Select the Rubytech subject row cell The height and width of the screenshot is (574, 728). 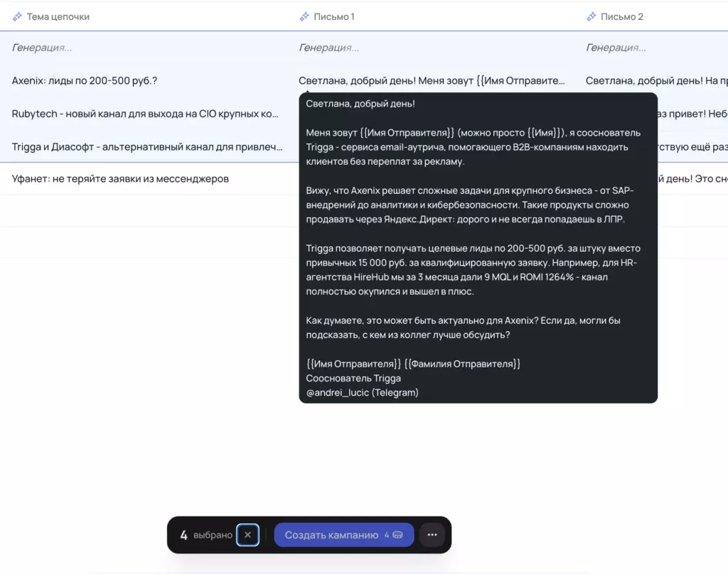(145, 114)
